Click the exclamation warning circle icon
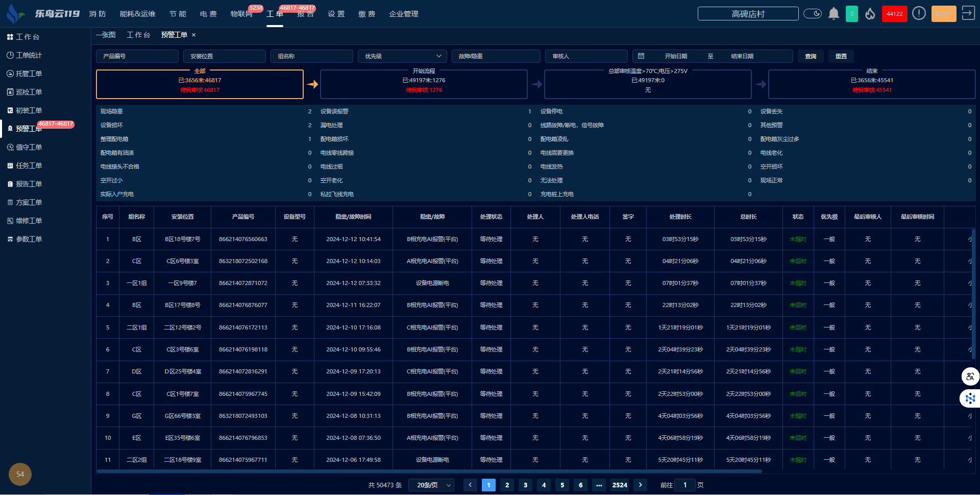 click(x=919, y=14)
